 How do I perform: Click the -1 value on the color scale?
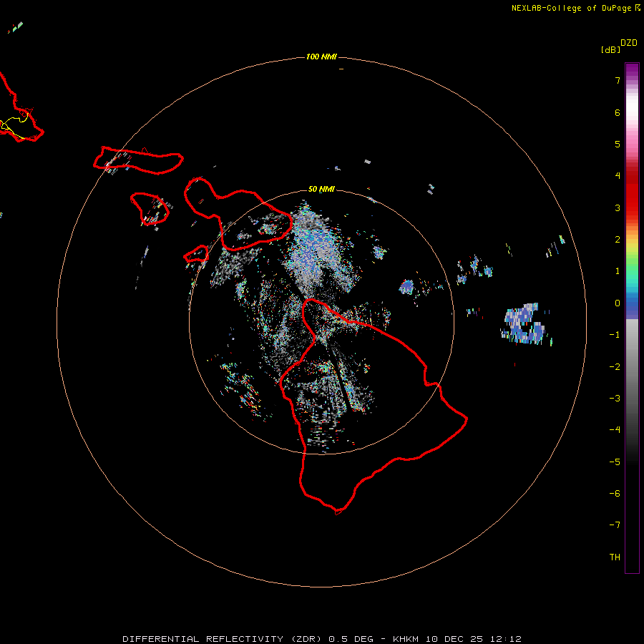pos(615,335)
